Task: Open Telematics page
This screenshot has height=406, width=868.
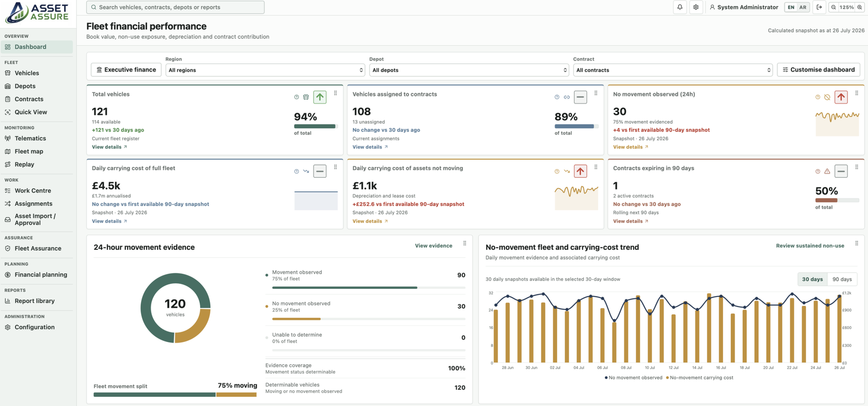Action: 37,138
